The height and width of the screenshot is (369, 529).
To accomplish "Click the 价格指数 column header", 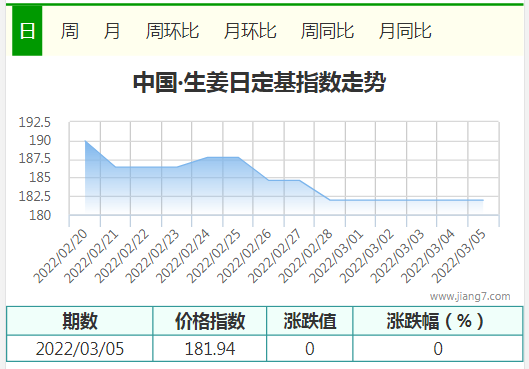I will (x=210, y=321).
